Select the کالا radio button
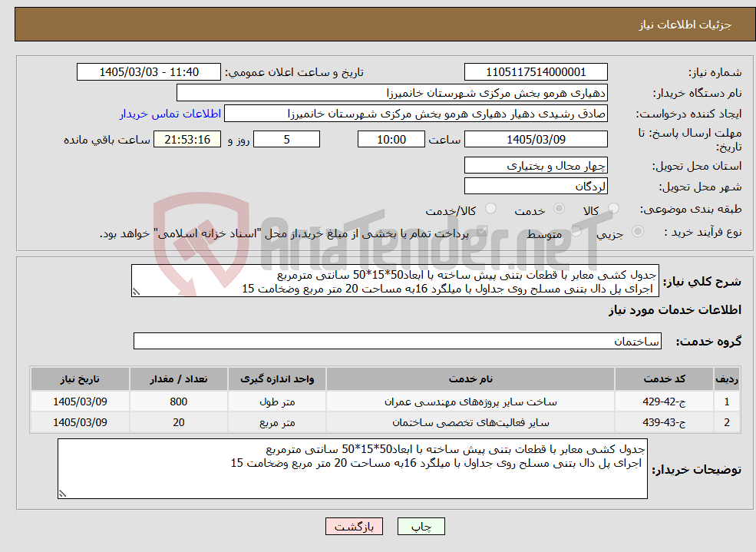The width and height of the screenshot is (756, 552). coord(614,208)
